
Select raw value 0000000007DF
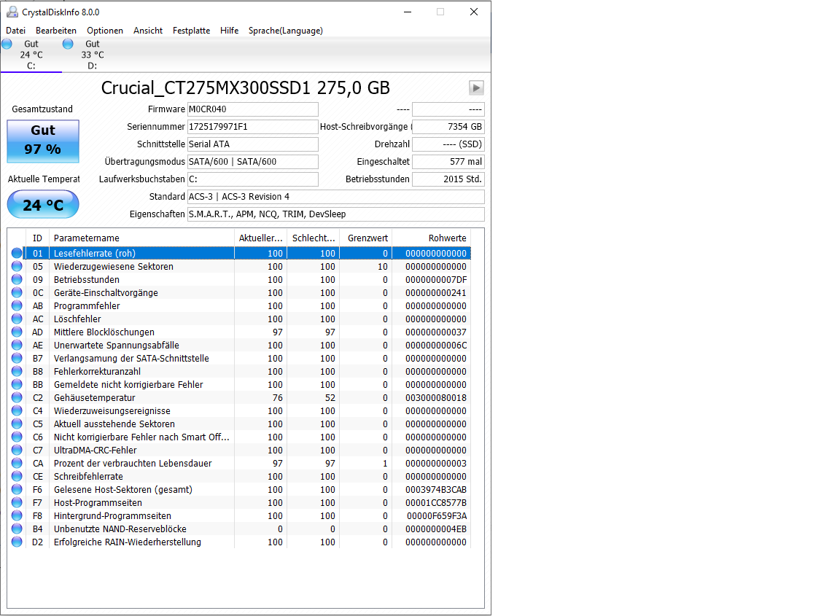(435, 280)
